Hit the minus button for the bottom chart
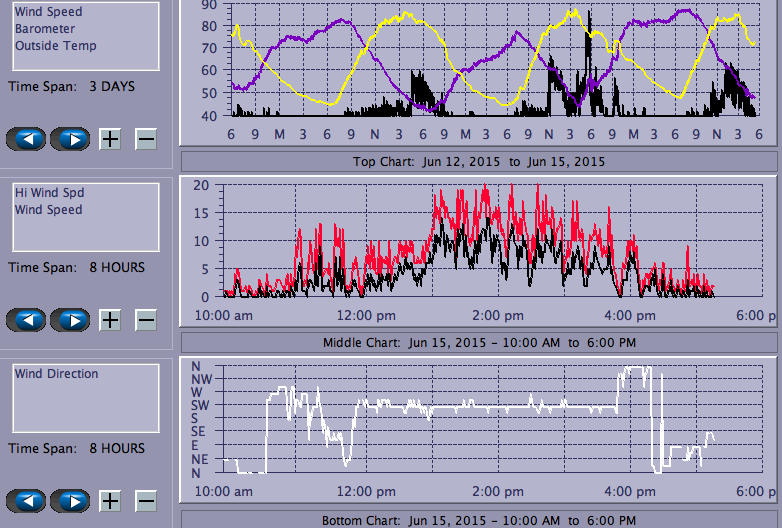782x528 pixels. click(x=146, y=501)
